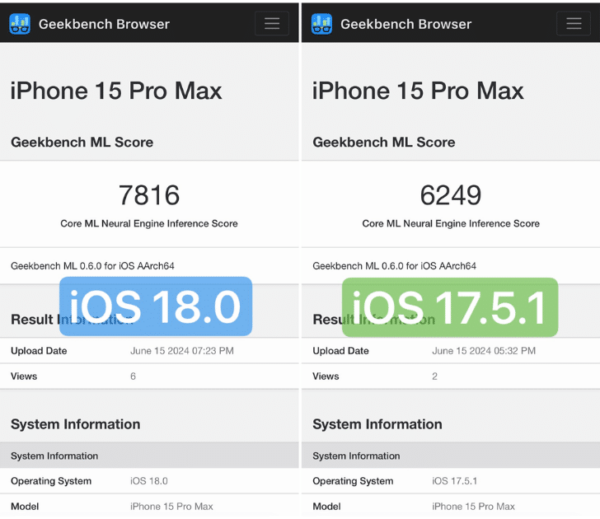Click the upload date June 15 2024 07:23 PM
The width and height of the screenshot is (600, 519).
[x=182, y=351]
